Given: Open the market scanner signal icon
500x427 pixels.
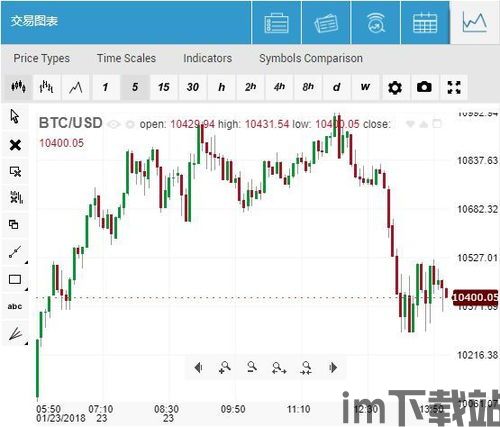Looking at the screenshot, I should tap(376, 23).
